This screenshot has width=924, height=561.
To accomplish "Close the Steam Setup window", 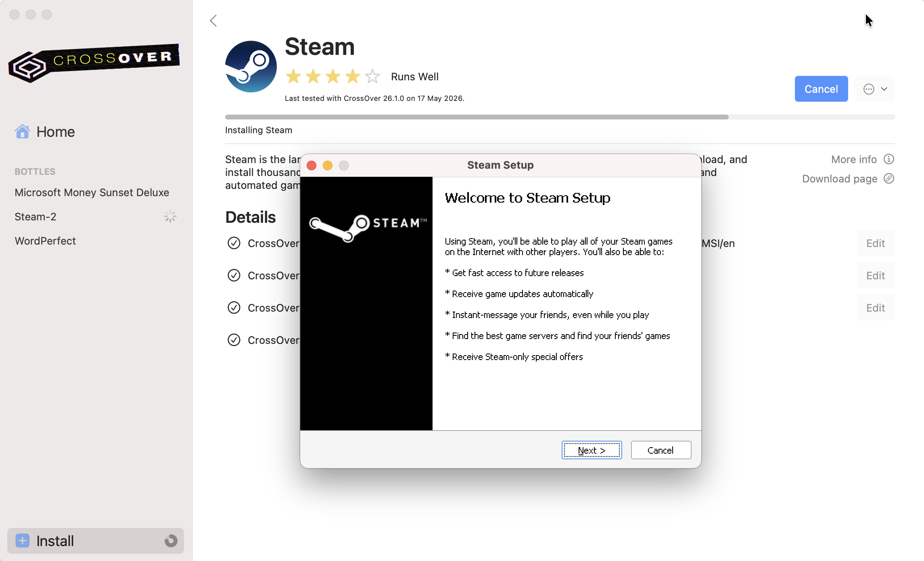I will coord(311,165).
